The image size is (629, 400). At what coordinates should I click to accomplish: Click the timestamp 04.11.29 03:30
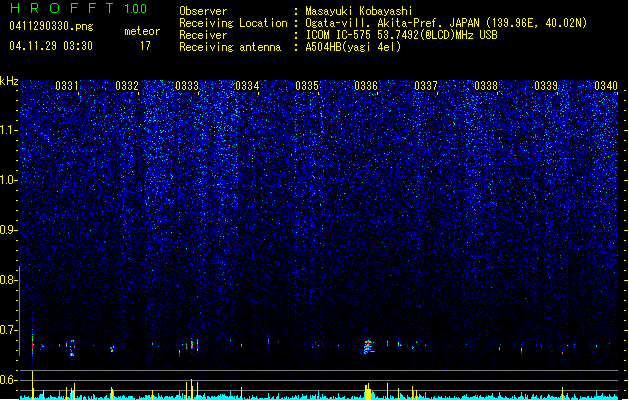click(x=51, y=46)
